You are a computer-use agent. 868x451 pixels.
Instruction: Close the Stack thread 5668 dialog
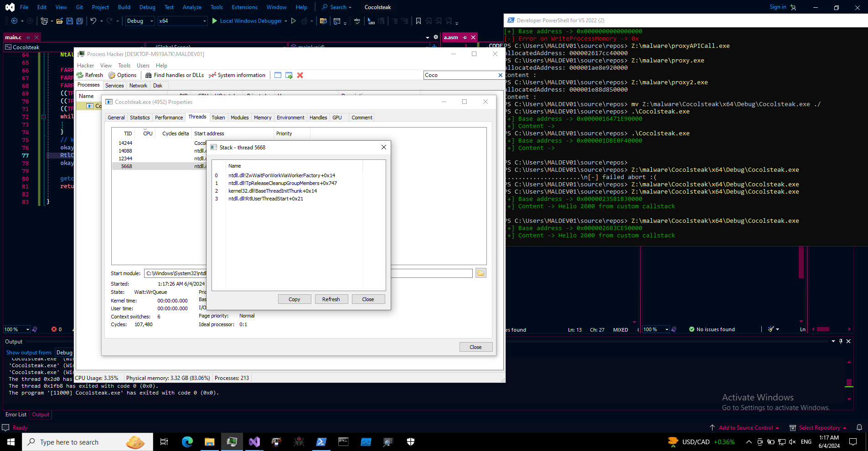click(x=384, y=147)
